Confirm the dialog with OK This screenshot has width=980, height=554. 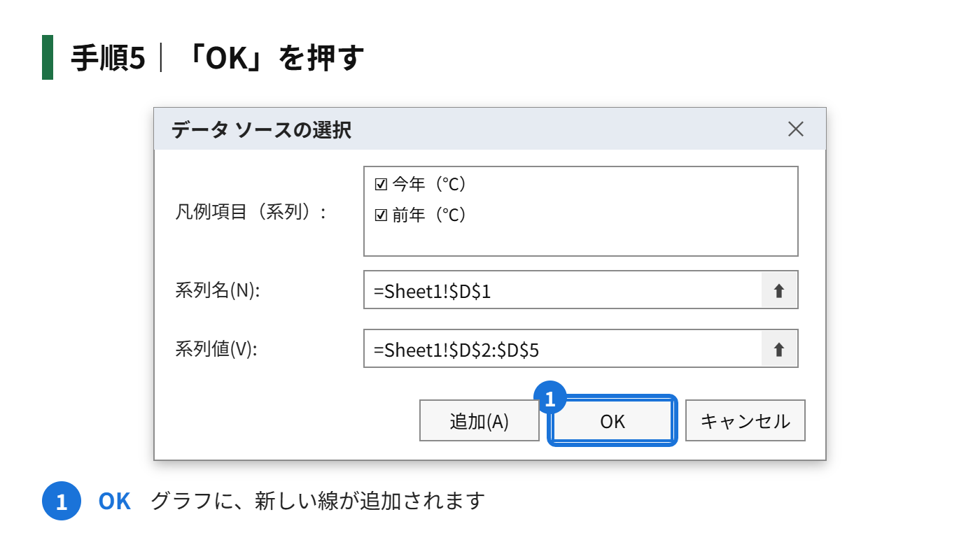612,420
